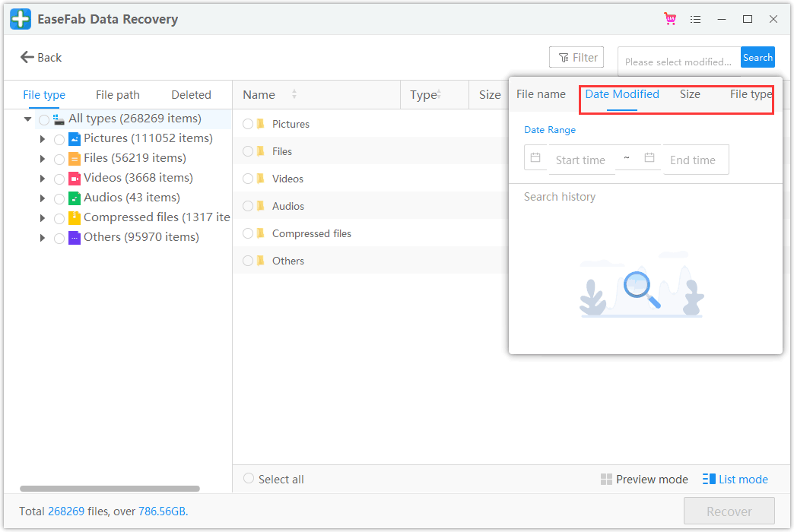Expand the Files tree node
This screenshot has height=532, width=794.
pos(43,158)
